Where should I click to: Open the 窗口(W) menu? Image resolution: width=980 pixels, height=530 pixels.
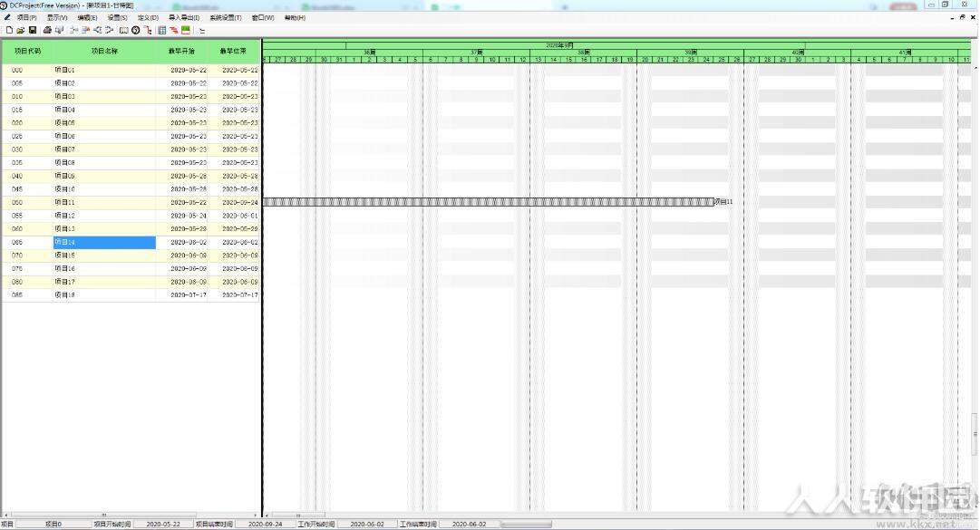tap(263, 17)
